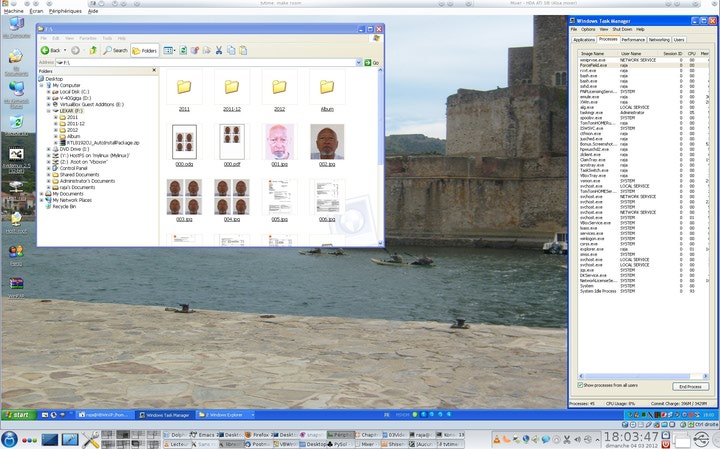This screenshot has height=449, width=720.
Task: Click the Go button beside address bar
Action: pyautogui.click(x=371, y=62)
